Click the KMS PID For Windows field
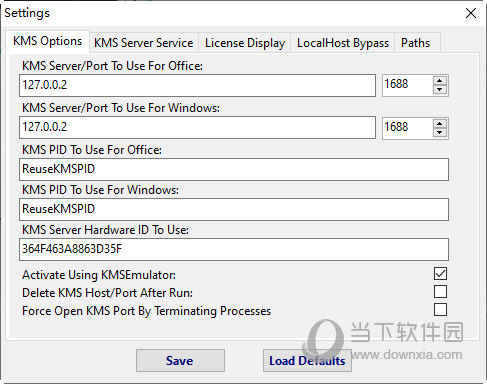Screen dimensions: 487x384 pos(234,209)
